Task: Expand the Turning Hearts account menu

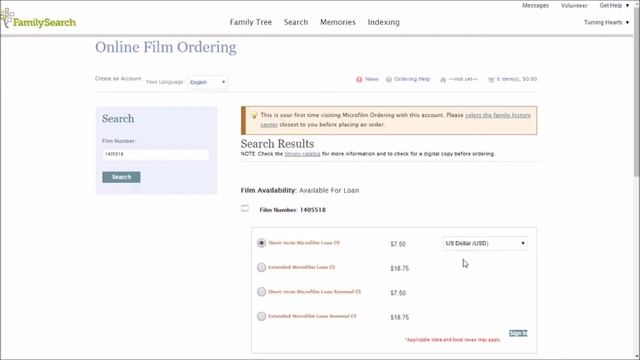Action: coord(606,22)
